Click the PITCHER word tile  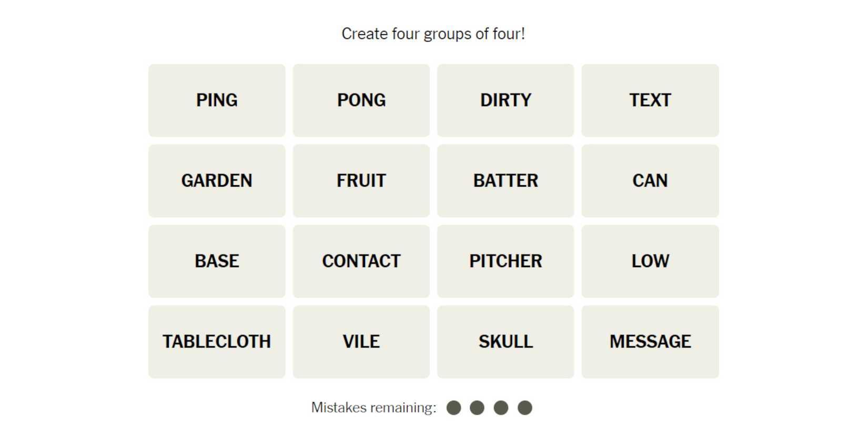505,261
